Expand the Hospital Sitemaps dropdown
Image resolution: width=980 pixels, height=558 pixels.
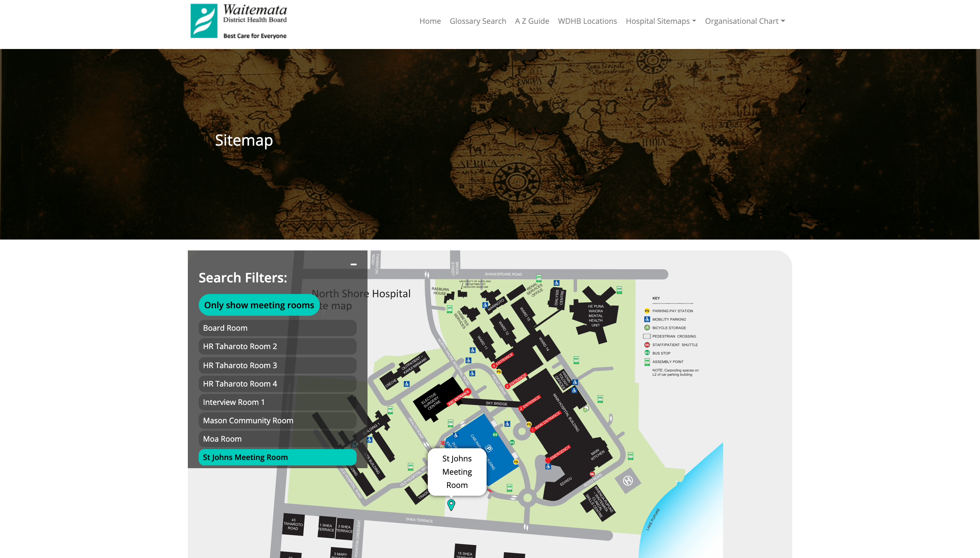661,21
